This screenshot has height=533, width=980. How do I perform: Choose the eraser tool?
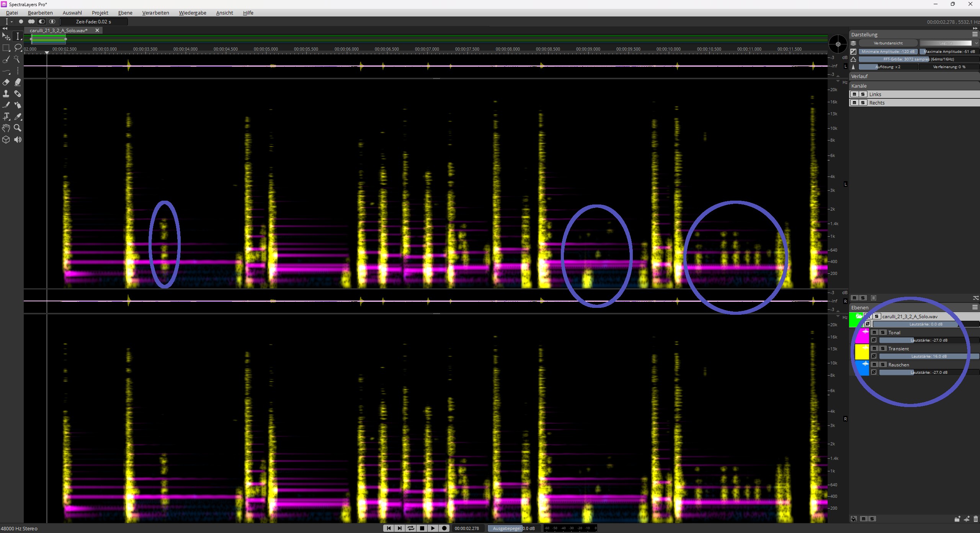point(6,82)
